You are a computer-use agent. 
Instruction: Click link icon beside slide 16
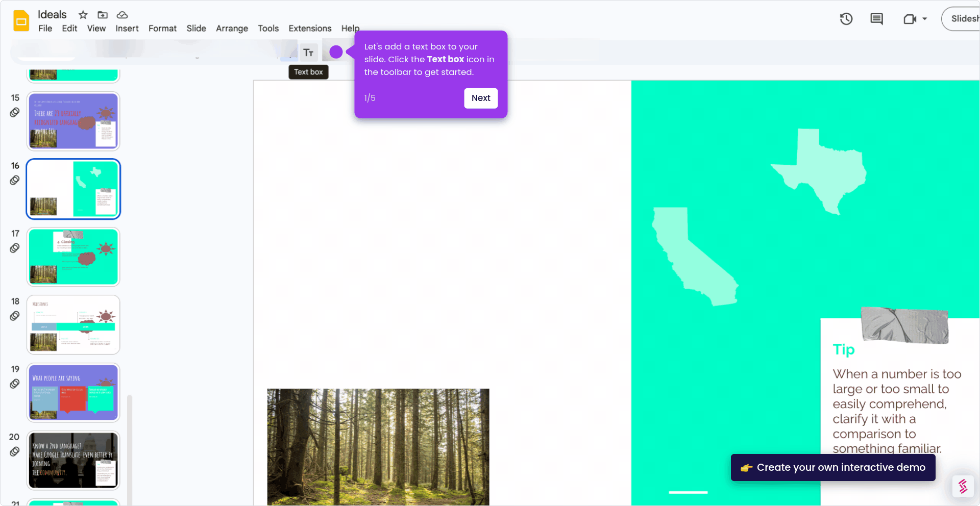tap(15, 180)
